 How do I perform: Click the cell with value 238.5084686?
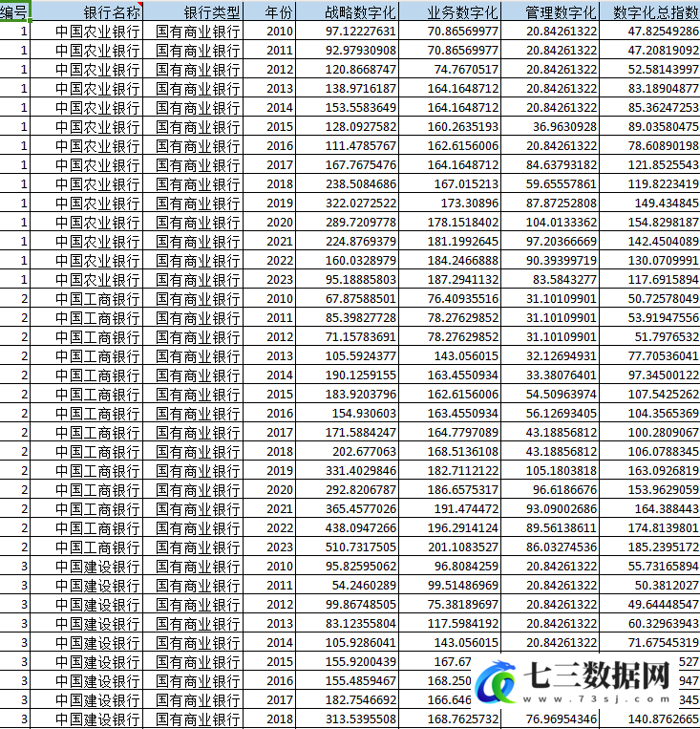coord(347,183)
